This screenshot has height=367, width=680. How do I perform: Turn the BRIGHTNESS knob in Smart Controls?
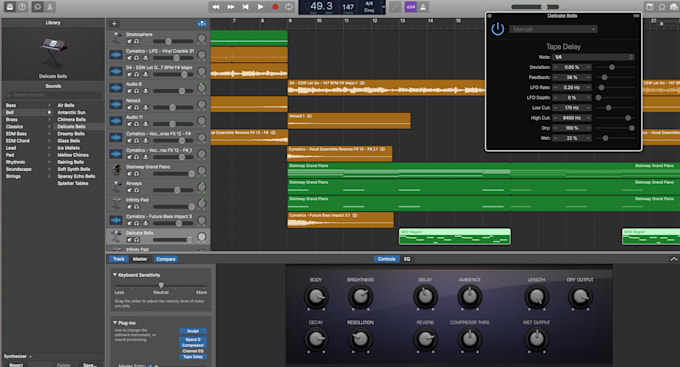360,297
